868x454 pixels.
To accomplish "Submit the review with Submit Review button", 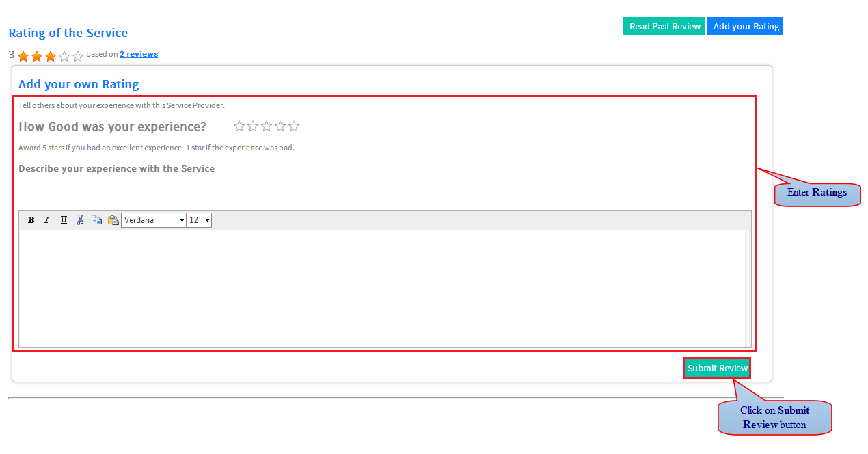I will (717, 368).
